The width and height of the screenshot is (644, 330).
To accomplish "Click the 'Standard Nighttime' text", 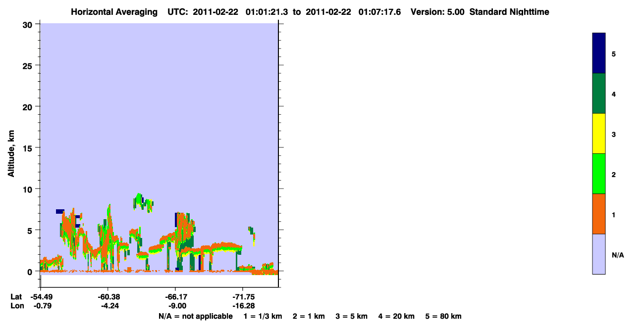I will [x=509, y=12].
